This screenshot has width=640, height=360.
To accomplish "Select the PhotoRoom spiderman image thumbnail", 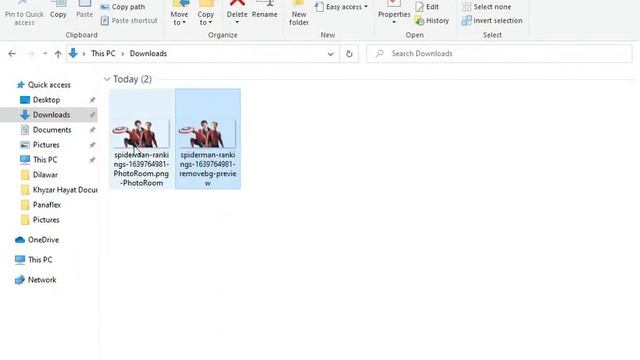I will coord(141,133).
